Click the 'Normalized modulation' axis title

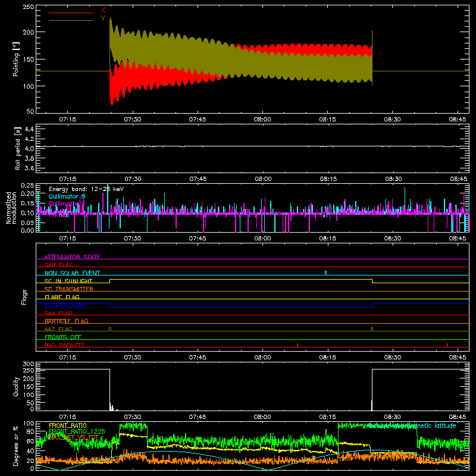click(11, 208)
